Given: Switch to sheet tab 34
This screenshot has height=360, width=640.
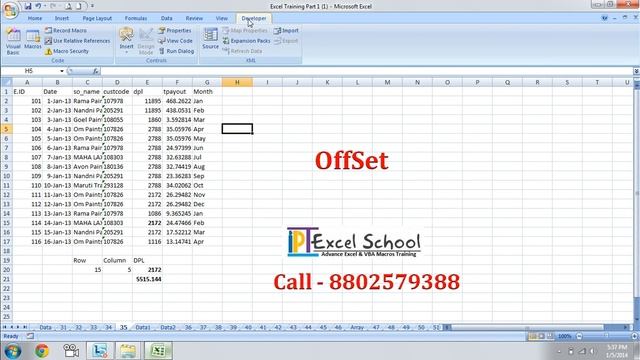Looking at the screenshot, I should click(109, 327).
